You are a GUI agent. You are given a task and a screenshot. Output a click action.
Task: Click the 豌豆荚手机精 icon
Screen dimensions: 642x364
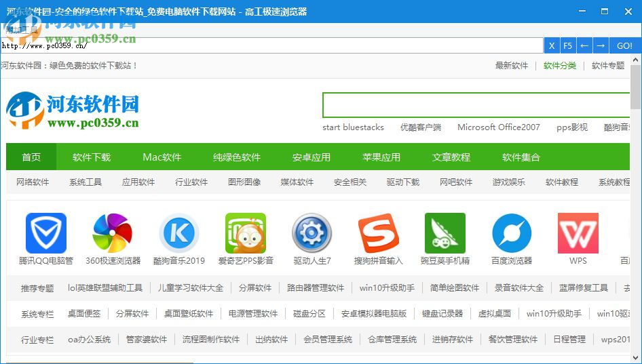tap(445, 233)
